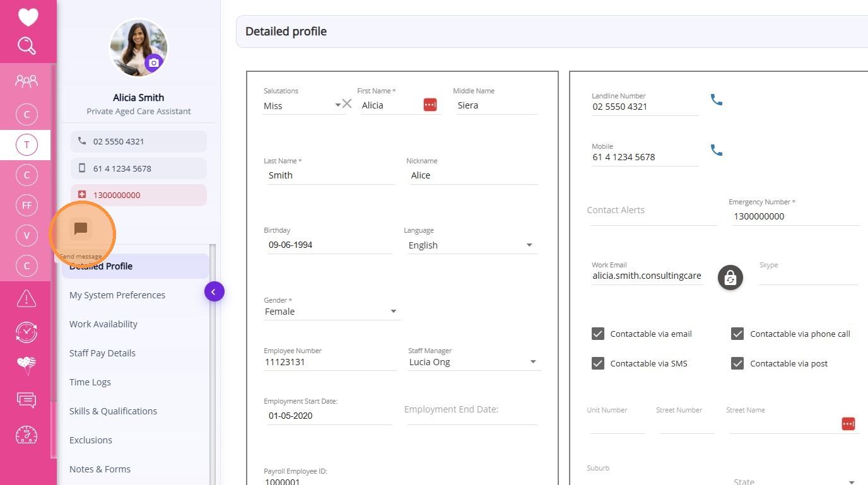The width and height of the screenshot is (868, 485).
Task: Expand the Language dropdown
Action: (x=529, y=245)
